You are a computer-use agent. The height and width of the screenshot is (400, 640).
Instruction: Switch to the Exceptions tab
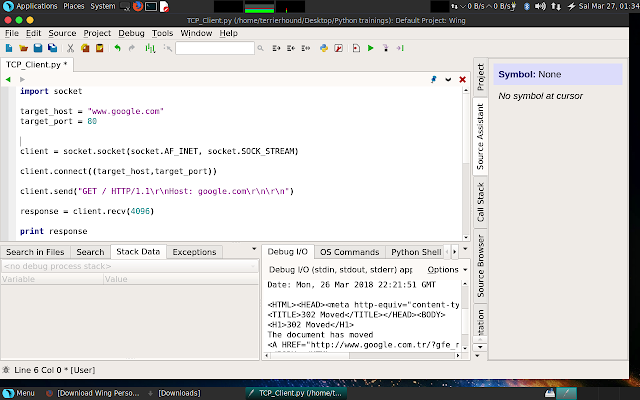(x=194, y=252)
